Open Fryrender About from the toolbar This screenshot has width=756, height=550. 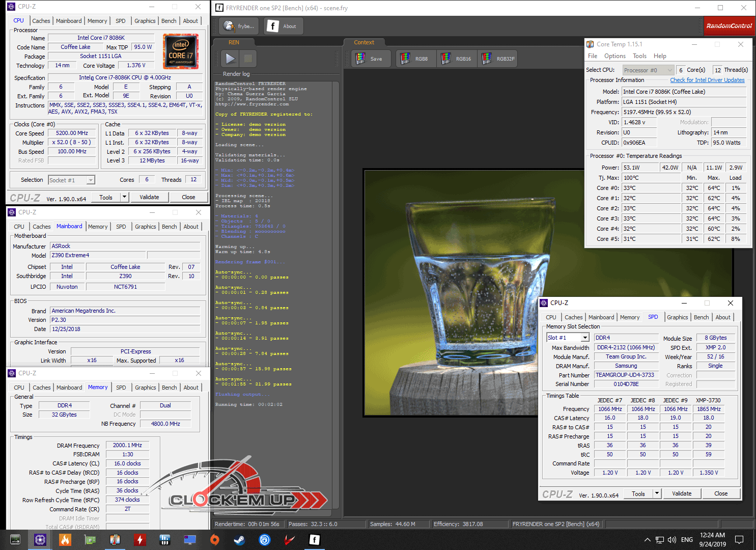pyautogui.click(x=283, y=26)
